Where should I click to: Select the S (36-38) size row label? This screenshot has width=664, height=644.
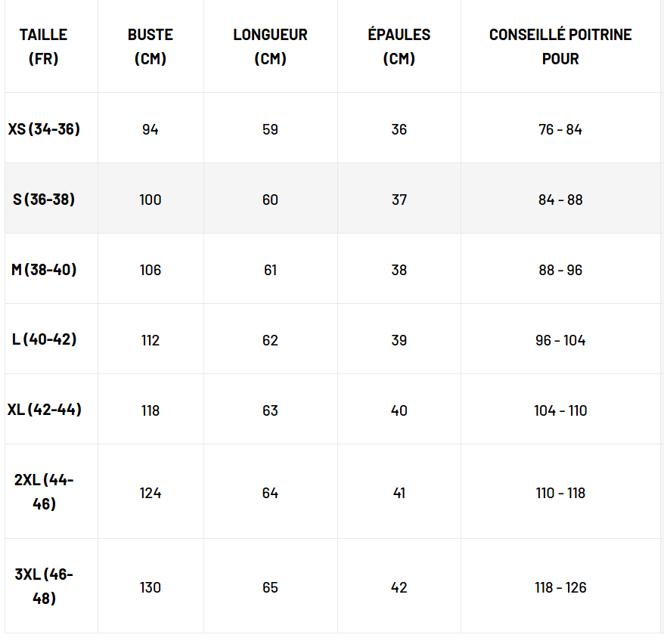tap(44, 200)
